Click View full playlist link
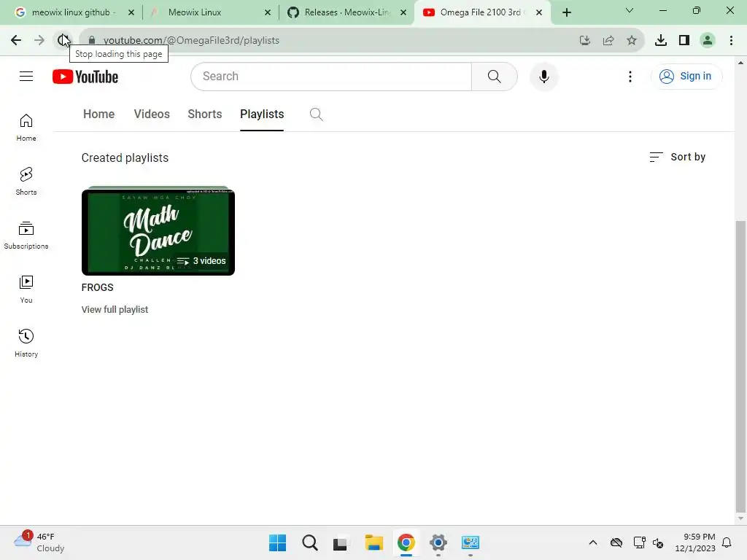747x560 pixels. tap(115, 309)
